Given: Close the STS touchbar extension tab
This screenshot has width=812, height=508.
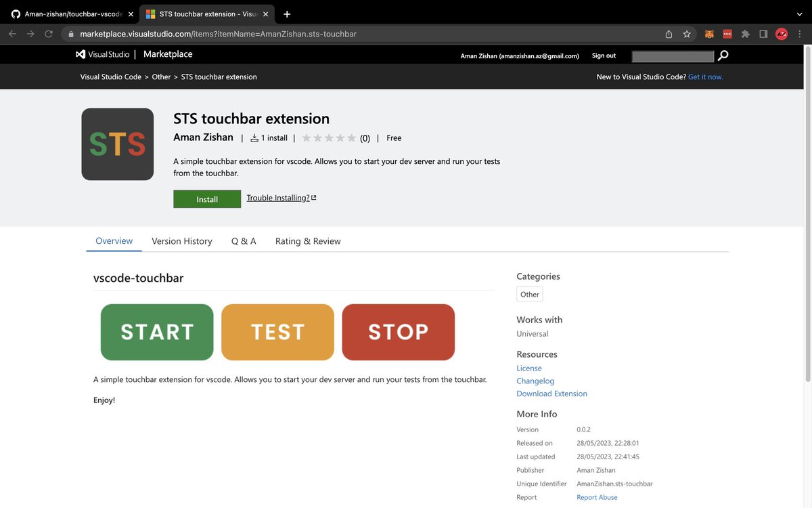Looking at the screenshot, I should (266, 14).
